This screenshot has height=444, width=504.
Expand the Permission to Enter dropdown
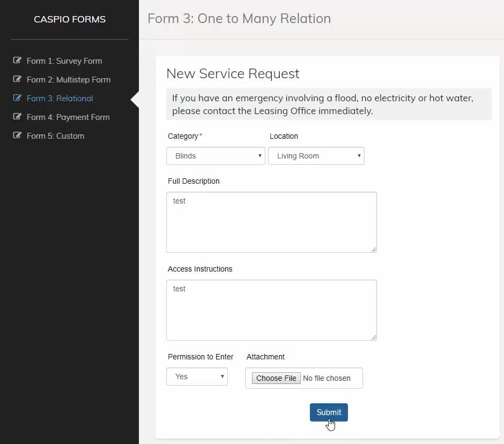[x=197, y=377]
